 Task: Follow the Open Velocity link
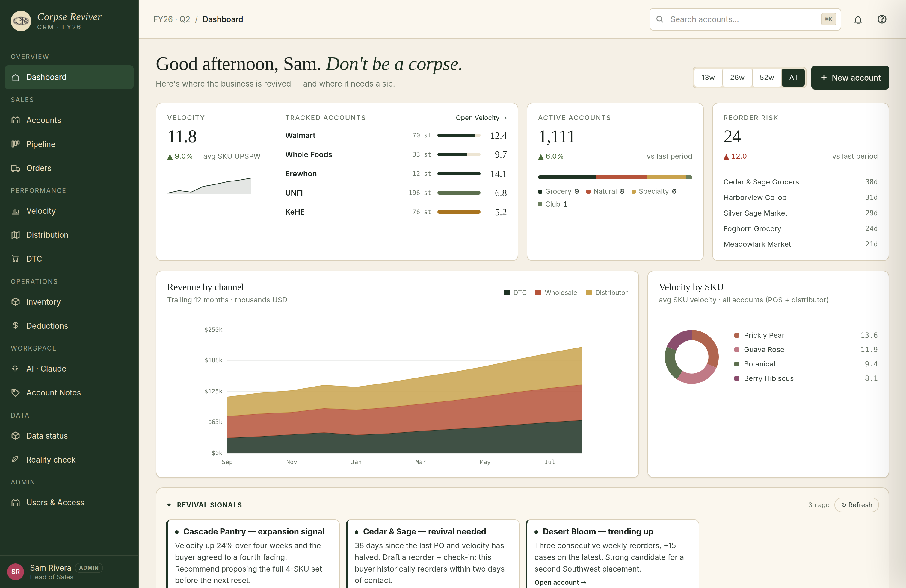coord(481,118)
